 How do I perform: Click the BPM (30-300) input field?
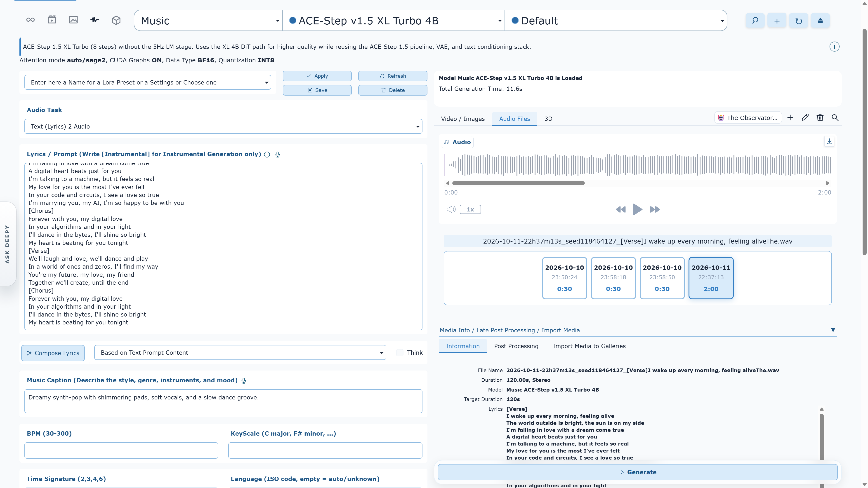pyautogui.click(x=121, y=450)
